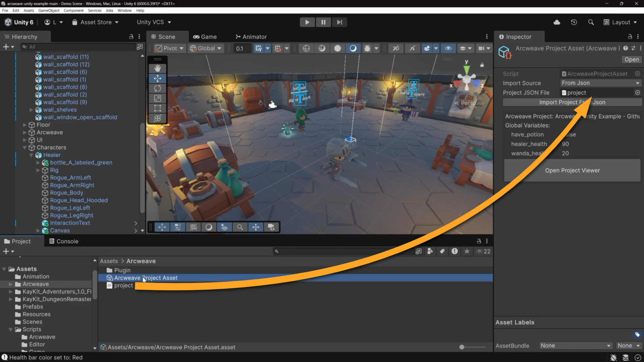Image resolution: width=644 pixels, height=362 pixels.
Task: Select the Move tool in Scene
Action: click(157, 78)
